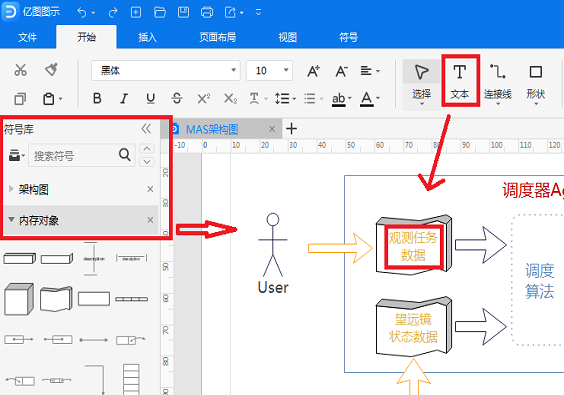The width and height of the screenshot is (564, 395).
Task: Open the Paste options dropdown arrow
Action: [60, 99]
